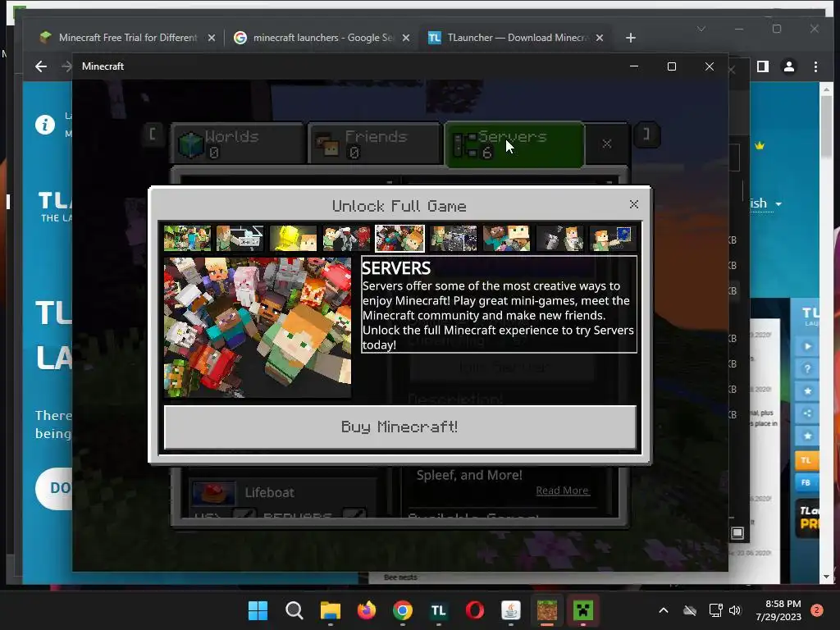The height and width of the screenshot is (630, 840).
Task: Click the right bracket tab navigation button
Action: click(x=646, y=134)
